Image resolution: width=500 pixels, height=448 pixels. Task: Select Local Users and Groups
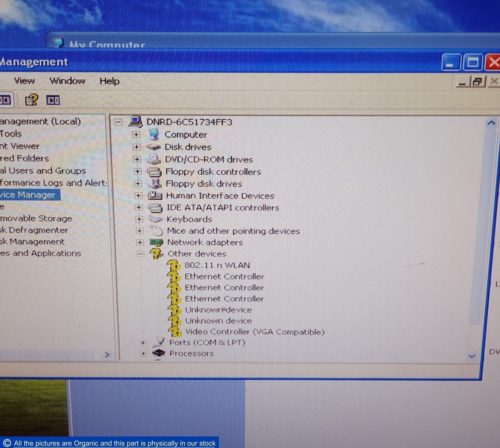click(43, 171)
